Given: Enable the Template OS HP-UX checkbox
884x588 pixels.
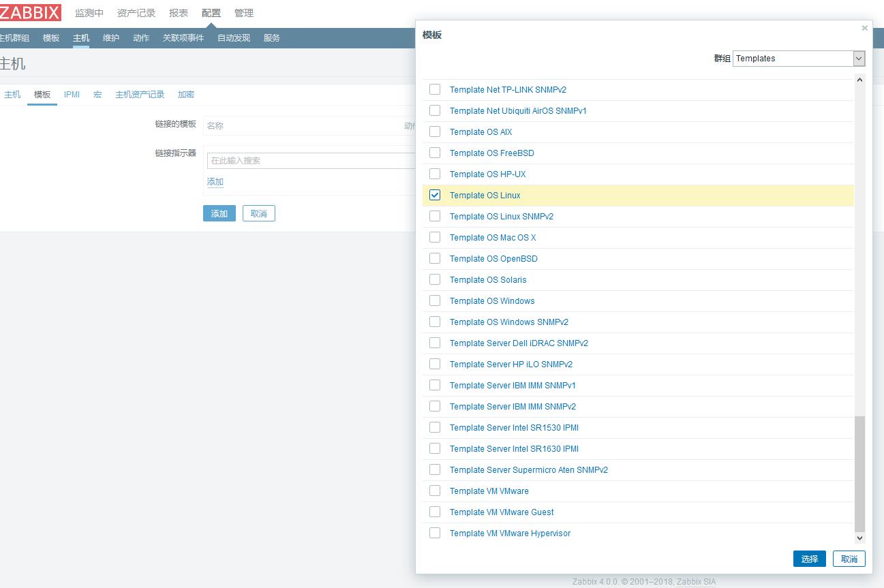Looking at the screenshot, I should 435,174.
